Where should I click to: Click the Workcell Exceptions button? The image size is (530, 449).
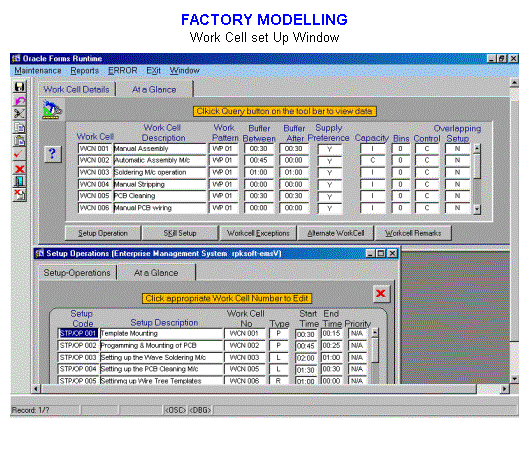pyautogui.click(x=258, y=233)
